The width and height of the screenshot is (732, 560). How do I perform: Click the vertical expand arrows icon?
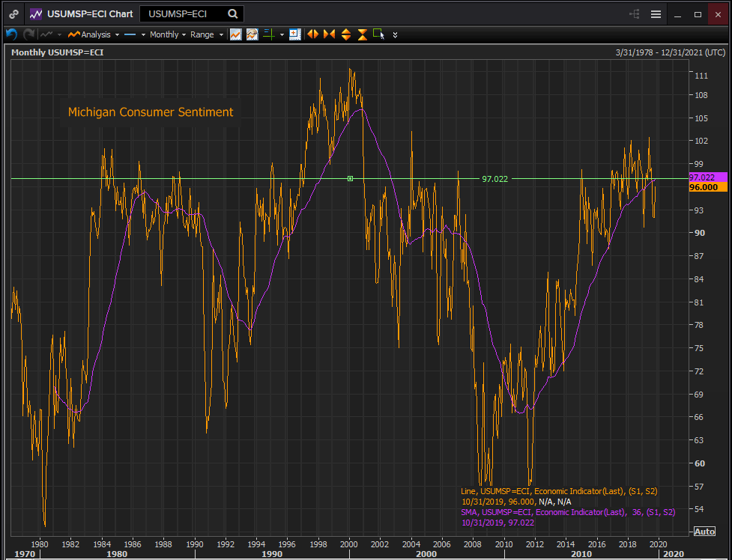coord(345,34)
